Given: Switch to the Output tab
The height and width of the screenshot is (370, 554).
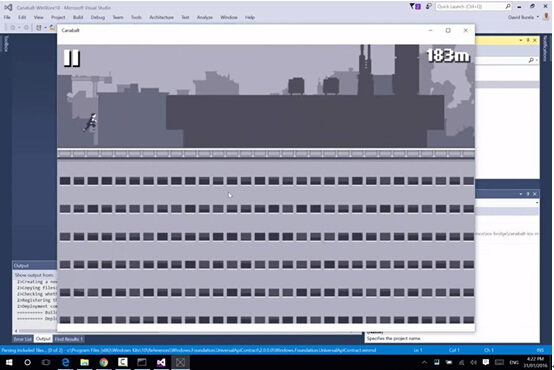Looking at the screenshot, I should pyautogui.click(x=43, y=339).
